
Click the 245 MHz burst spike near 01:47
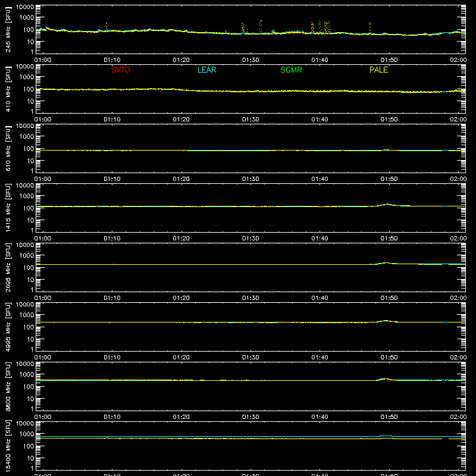coord(369,28)
